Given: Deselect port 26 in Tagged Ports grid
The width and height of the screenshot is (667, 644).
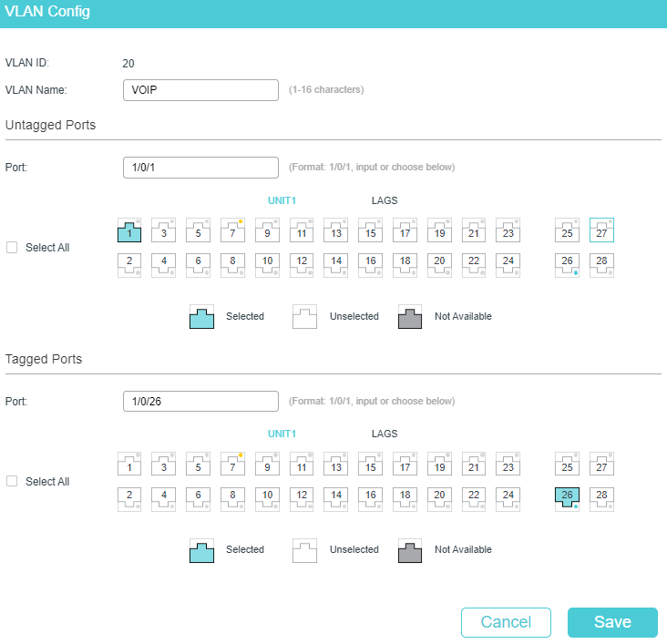Looking at the screenshot, I should [567, 499].
